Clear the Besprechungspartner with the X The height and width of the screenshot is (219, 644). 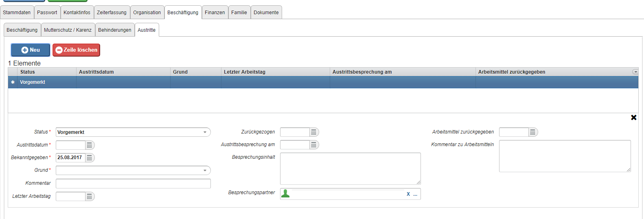coord(408,194)
